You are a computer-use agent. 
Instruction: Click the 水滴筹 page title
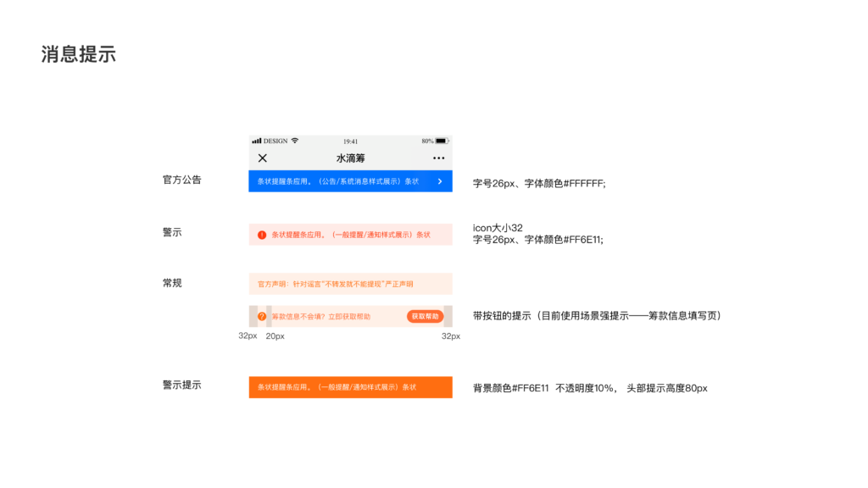tap(350, 158)
